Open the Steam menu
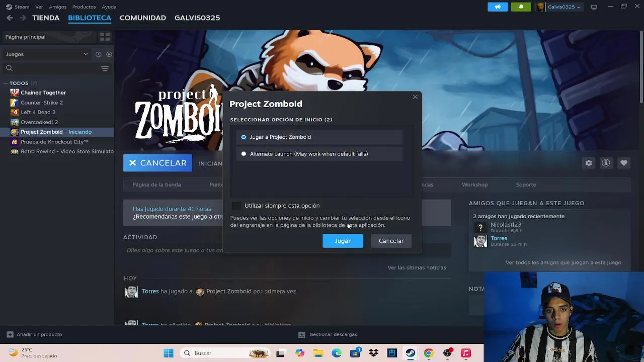 pos(18,7)
